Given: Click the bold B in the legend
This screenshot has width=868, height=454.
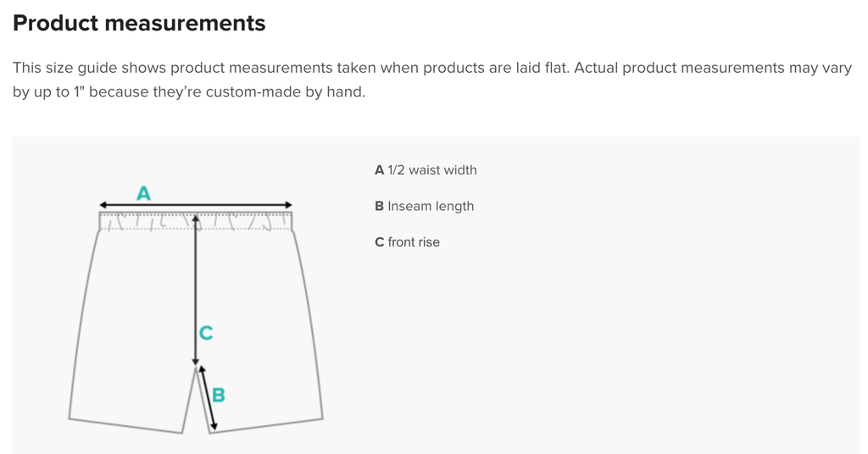Looking at the screenshot, I should click(x=379, y=207).
